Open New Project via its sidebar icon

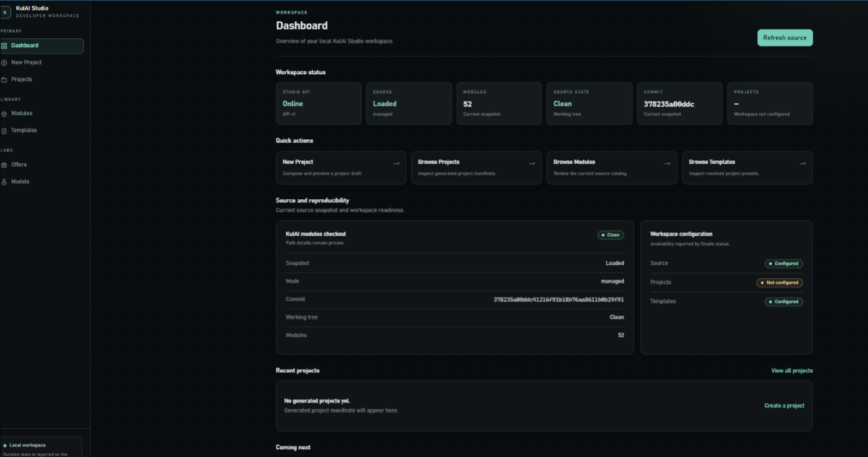[4, 62]
